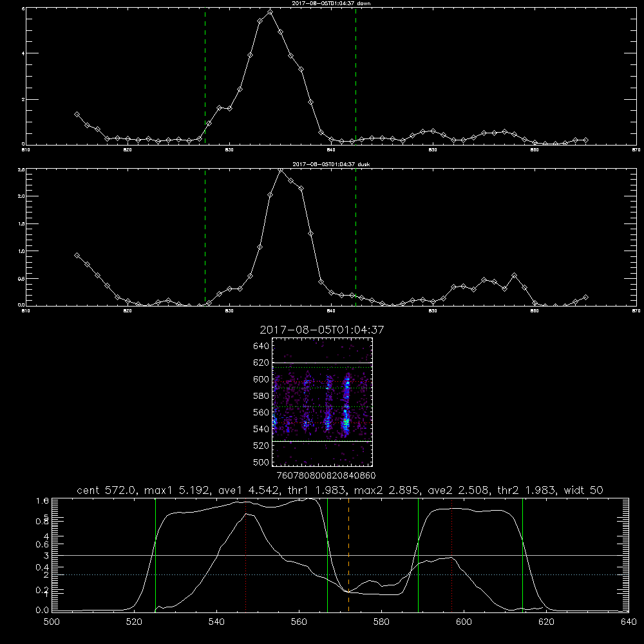The image size is (644, 644).
Task: Click the orange dashed center line in bottom plot
Action: 348,555
